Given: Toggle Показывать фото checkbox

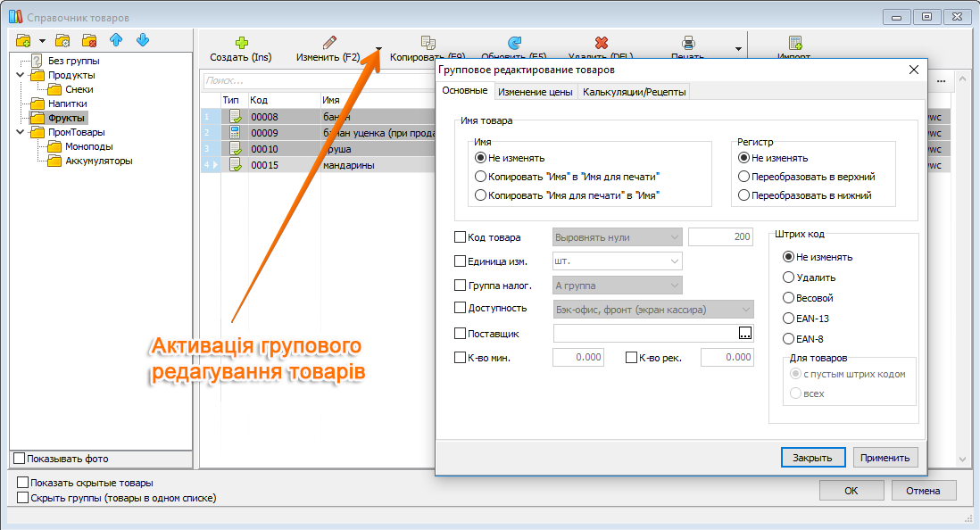Looking at the screenshot, I should [x=20, y=459].
